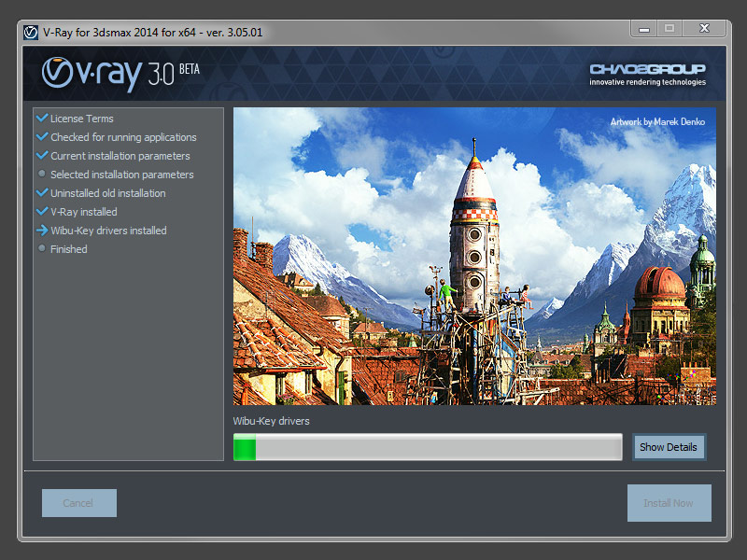Click the checkmark beside Current installation parameters
The image size is (747, 560).
(42, 155)
